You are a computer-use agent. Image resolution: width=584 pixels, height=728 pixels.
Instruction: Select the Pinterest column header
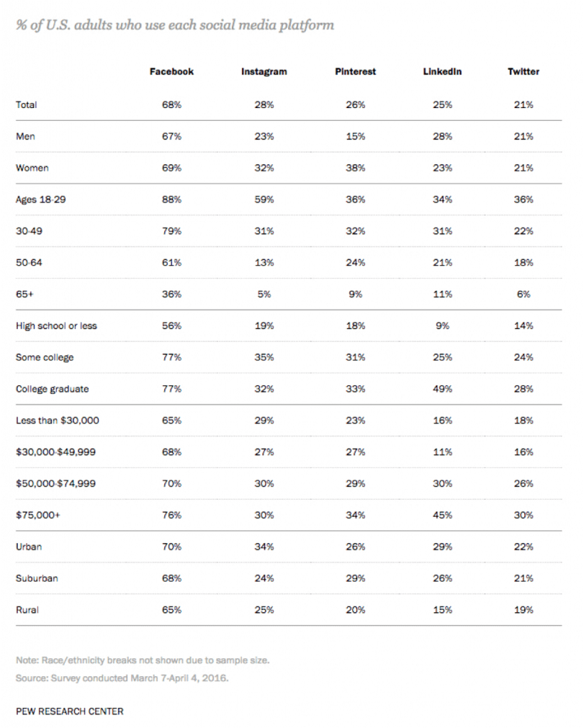355,72
